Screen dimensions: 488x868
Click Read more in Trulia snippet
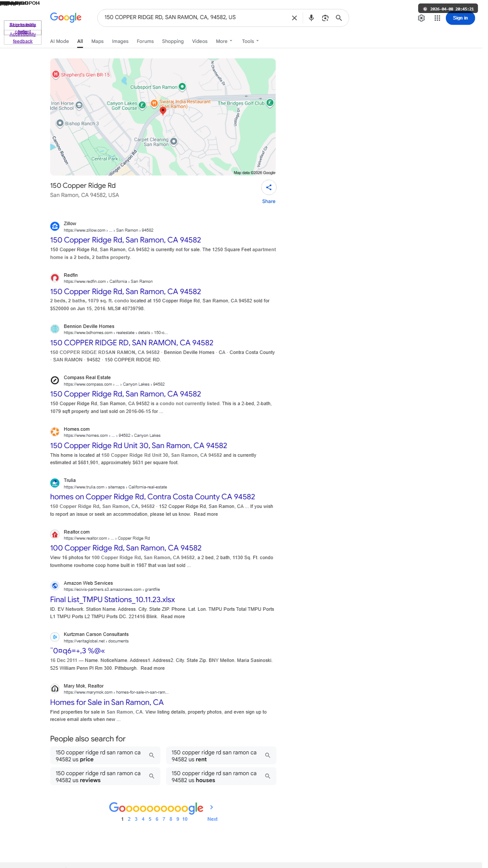coord(206,514)
